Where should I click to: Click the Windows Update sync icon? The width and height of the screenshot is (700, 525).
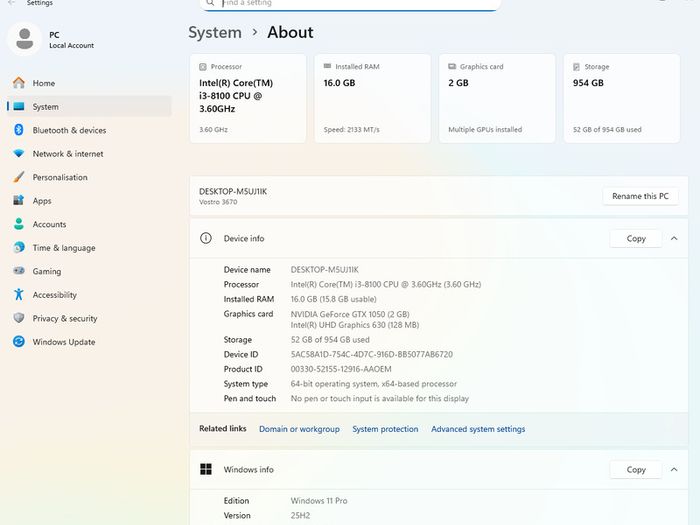pos(19,342)
